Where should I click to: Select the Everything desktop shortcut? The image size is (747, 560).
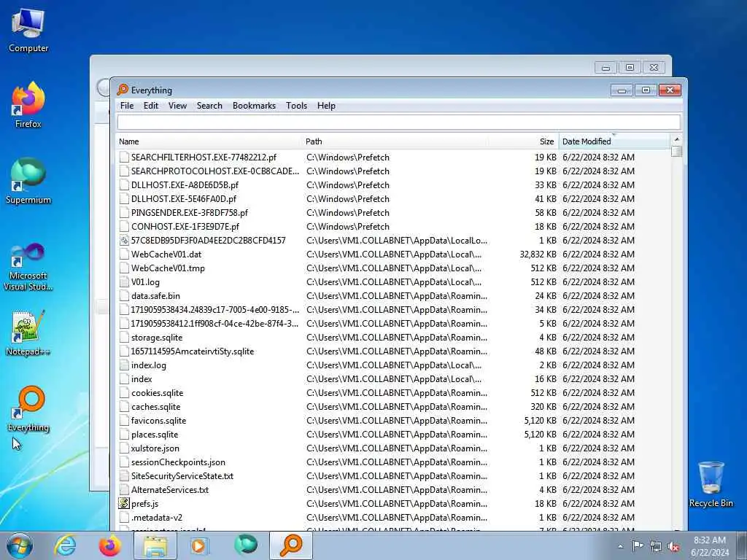tap(28, 408)
